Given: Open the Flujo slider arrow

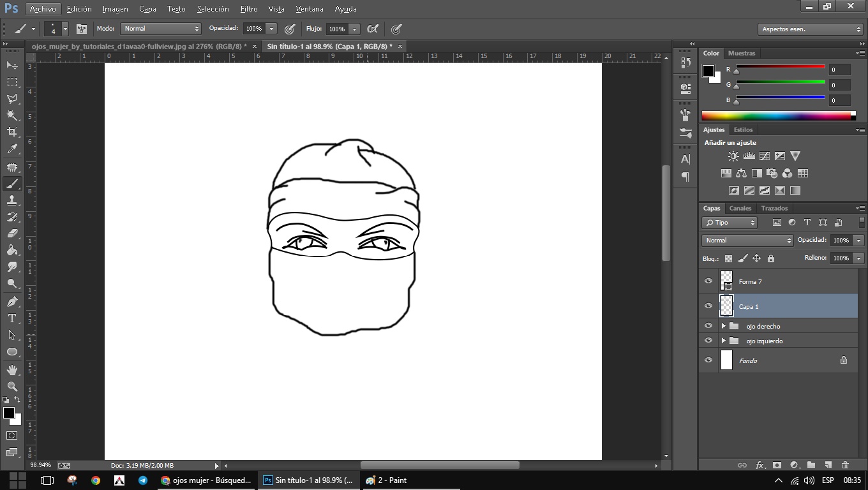Looking at the screenshot, I should (354, 29).
